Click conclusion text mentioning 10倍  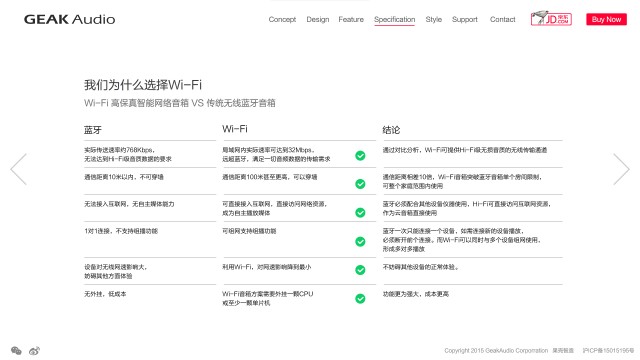click(x=462, y=181)
